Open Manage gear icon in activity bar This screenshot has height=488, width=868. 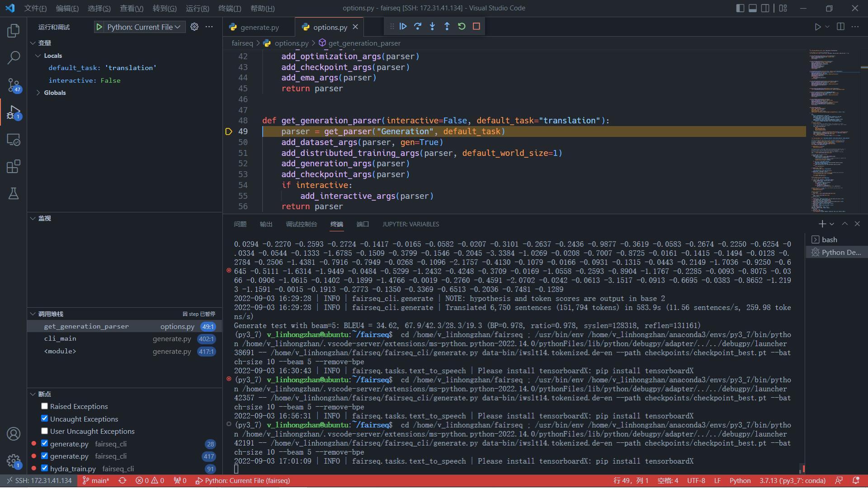(x=14, y=461)
